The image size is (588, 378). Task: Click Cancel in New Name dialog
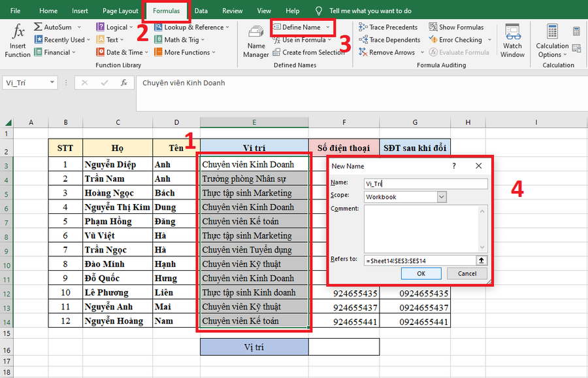click(x=467, y=273)
